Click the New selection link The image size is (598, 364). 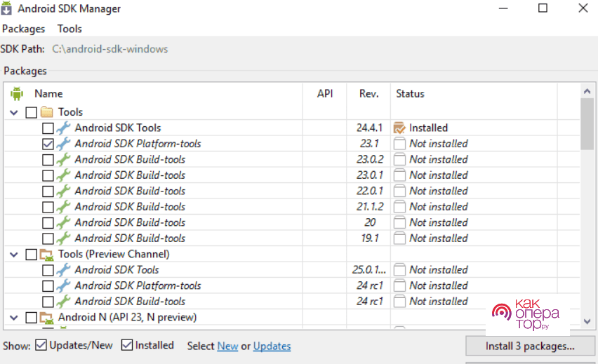(227, 346)
